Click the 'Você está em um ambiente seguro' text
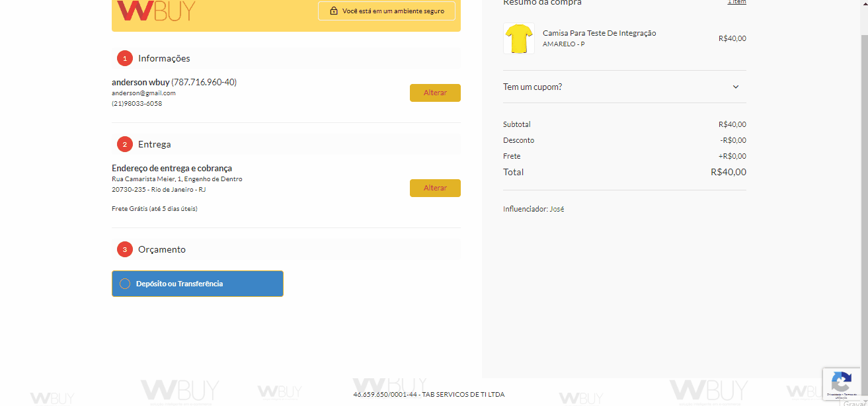 click(x=393, y=11)
